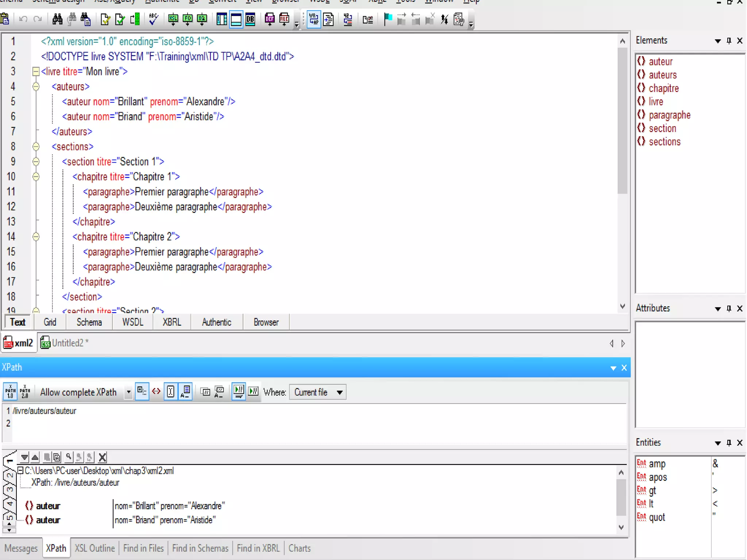Click the XSL-FO transformation icon

point(187,19)
